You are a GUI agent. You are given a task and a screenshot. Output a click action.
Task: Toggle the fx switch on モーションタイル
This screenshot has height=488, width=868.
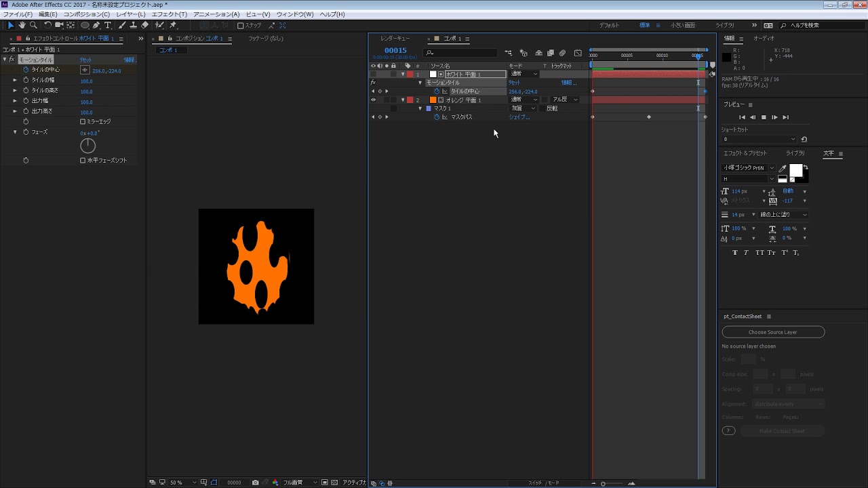click(12, 60)
